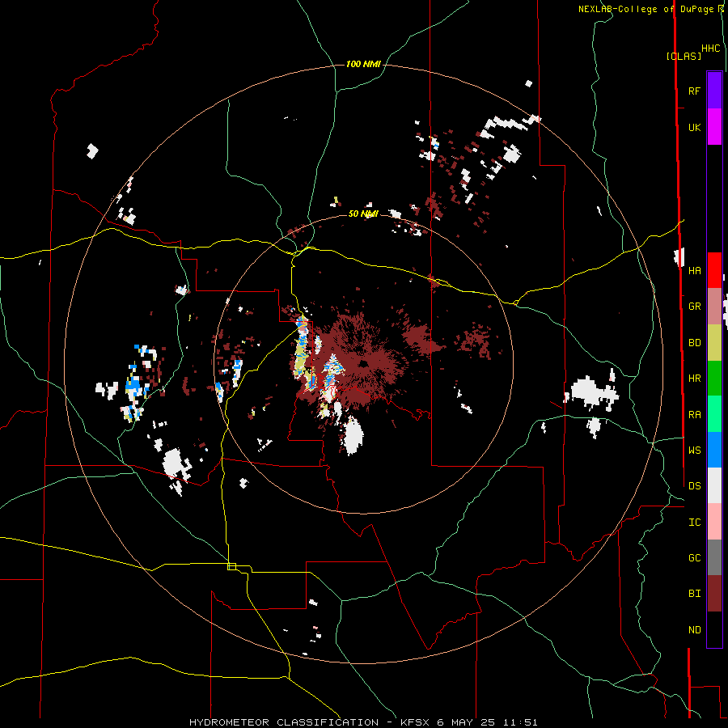The width and height of the screenshot is (728, 728).
Task: Select the IC legend label
Action: click(x=694, y=523)
